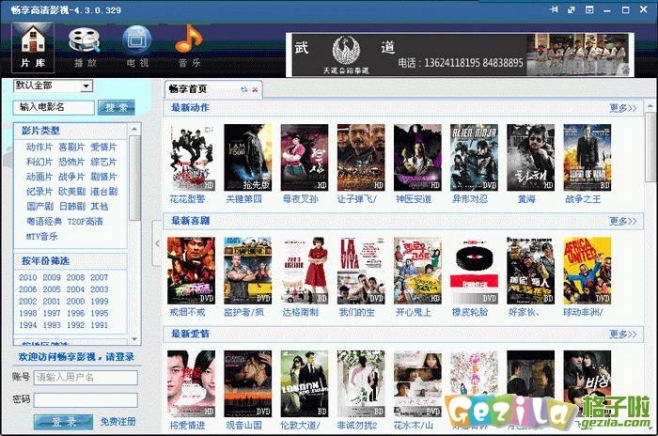Click 更多>> in 最新喜剧 section
The height and width of the screenshot is (436, 658).
click(x=623, y=221)
